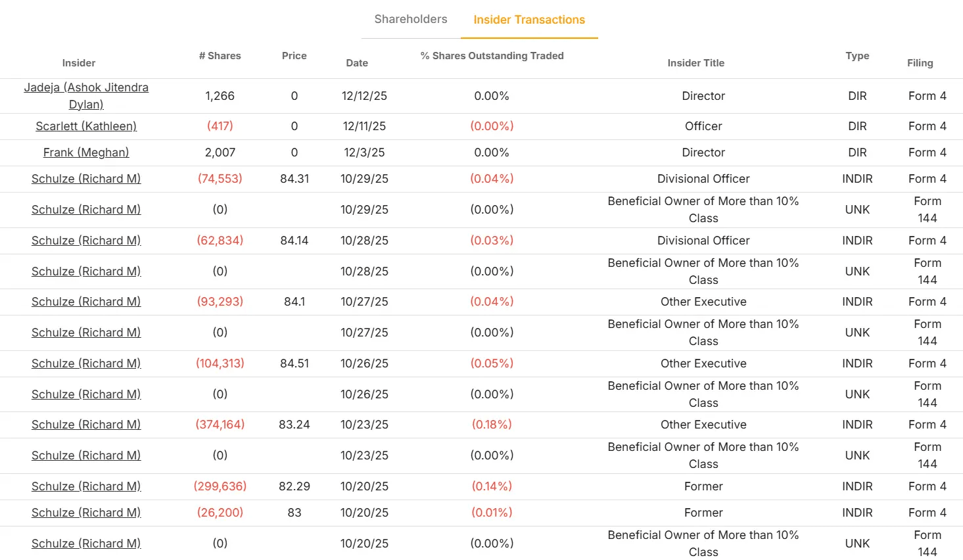
Task: Open Schulze link for the 26,200 share sale
Action: [x=86, y=513]
